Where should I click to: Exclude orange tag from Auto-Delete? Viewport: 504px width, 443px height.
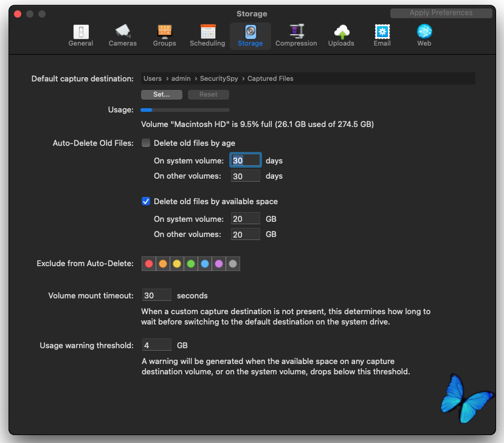point(163,264)
